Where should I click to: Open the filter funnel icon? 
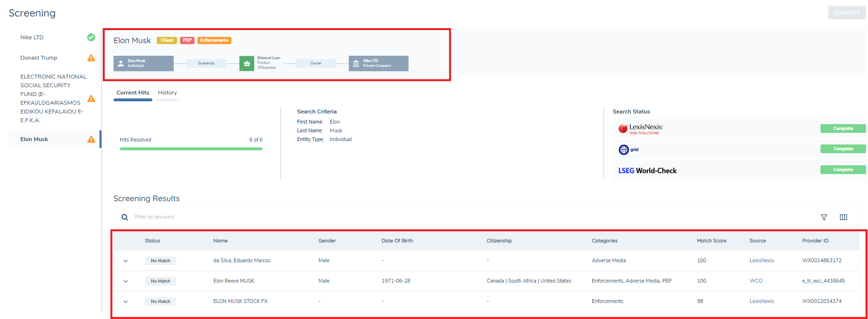point(824,217)
